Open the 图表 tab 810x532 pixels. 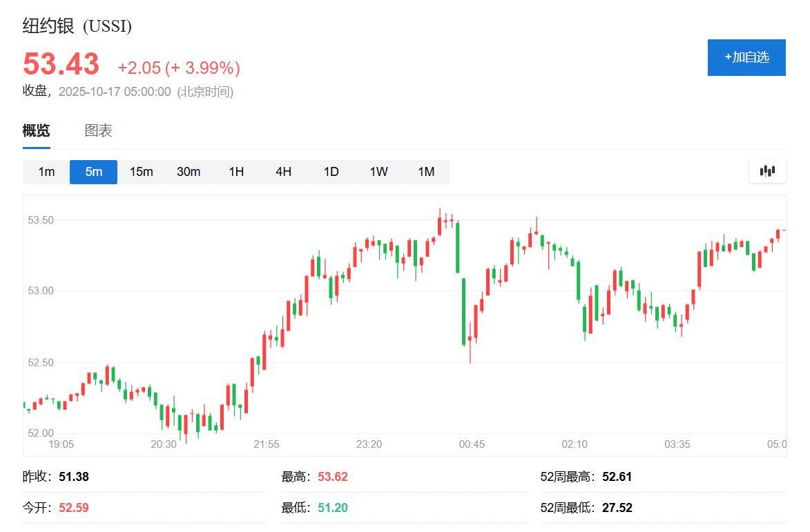pyautogui.click(x=98, y=130)
